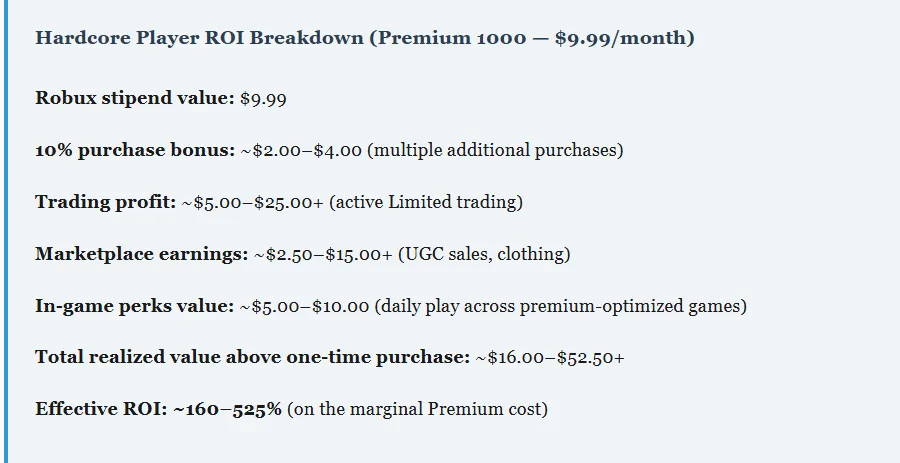Click the '10% purchase bonus:' label

pyautogui.click(x=135, y=150)
